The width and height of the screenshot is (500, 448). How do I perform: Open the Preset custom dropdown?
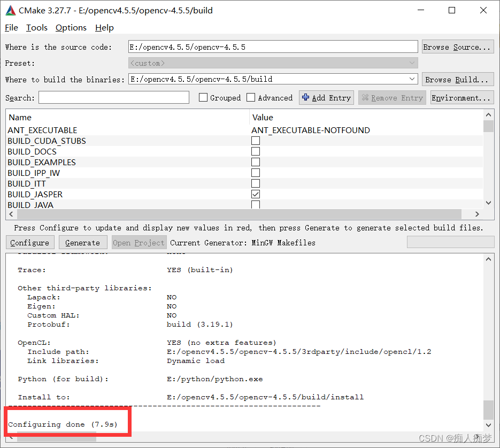coord(273,63)
